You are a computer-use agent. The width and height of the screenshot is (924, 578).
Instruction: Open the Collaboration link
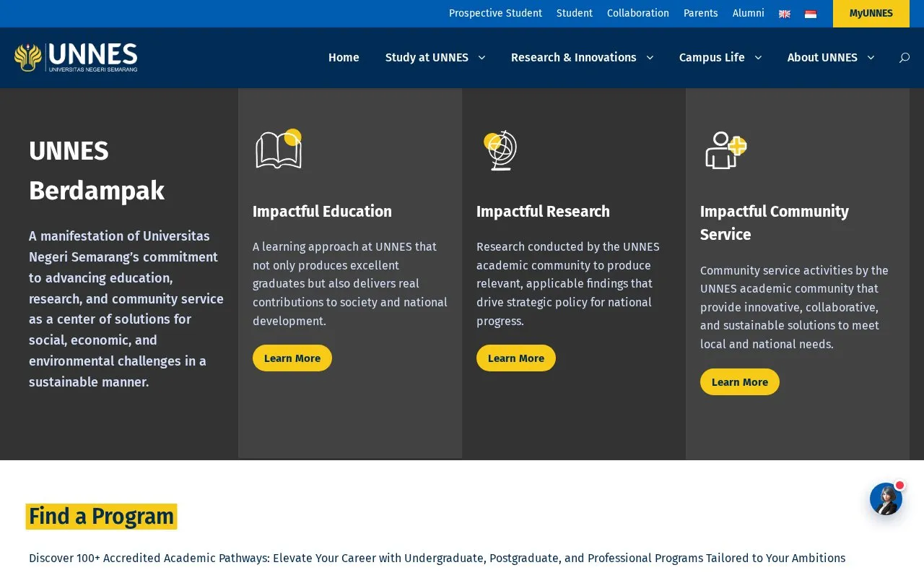(638, 14)
